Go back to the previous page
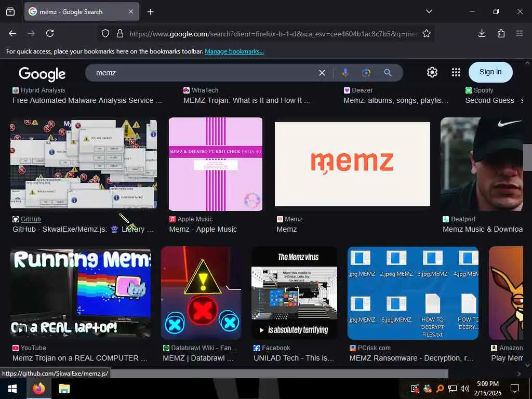 [12, 33]
